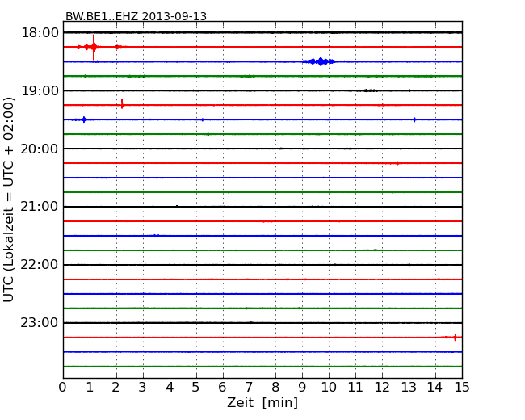Click the blue blip near minute 0.8 on 19:30 trace

coord(84,120)
